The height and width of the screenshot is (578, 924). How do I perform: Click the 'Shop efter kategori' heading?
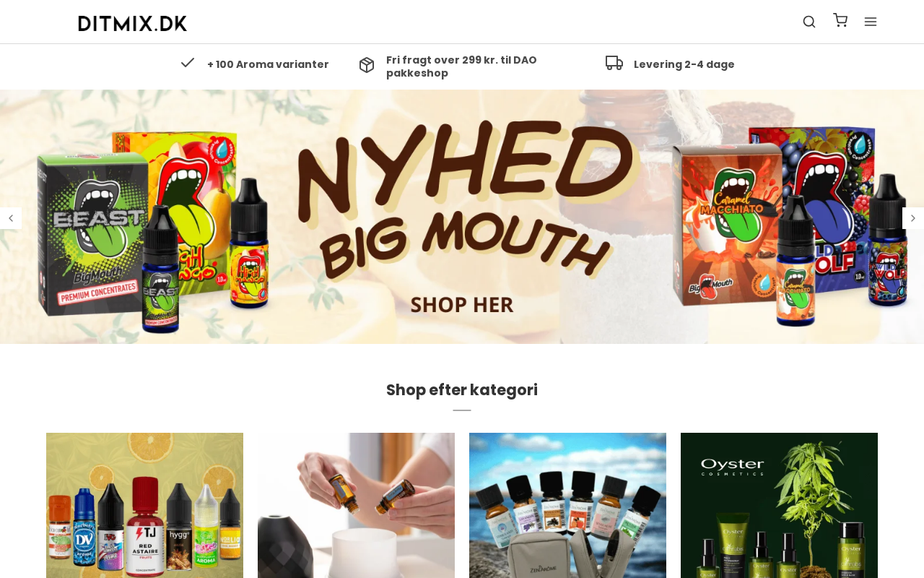(x=462, y=390)
